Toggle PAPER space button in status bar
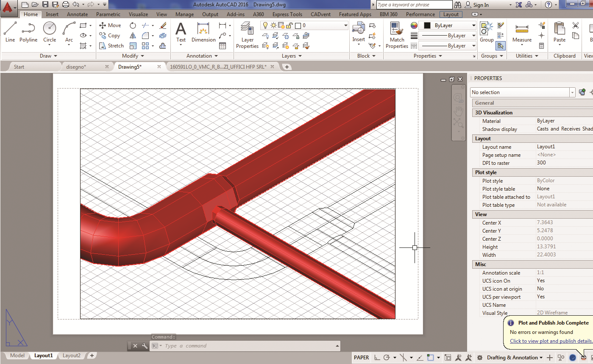593x364 pixels. [361, 357]
